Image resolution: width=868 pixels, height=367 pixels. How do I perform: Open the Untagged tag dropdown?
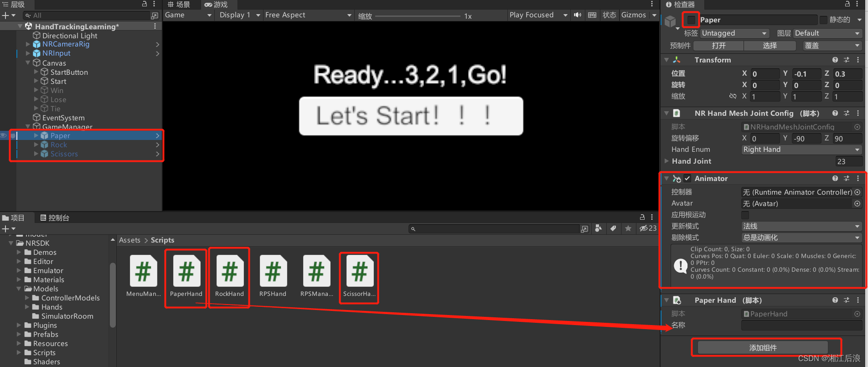(x=735, y=33)
